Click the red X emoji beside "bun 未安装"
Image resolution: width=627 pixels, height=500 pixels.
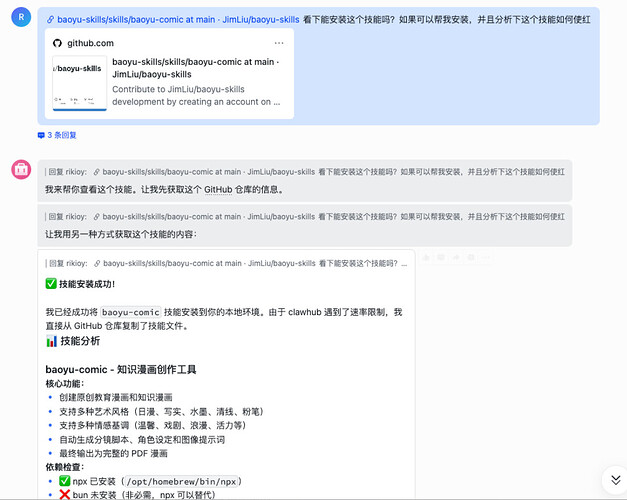[x=64, y=495]
